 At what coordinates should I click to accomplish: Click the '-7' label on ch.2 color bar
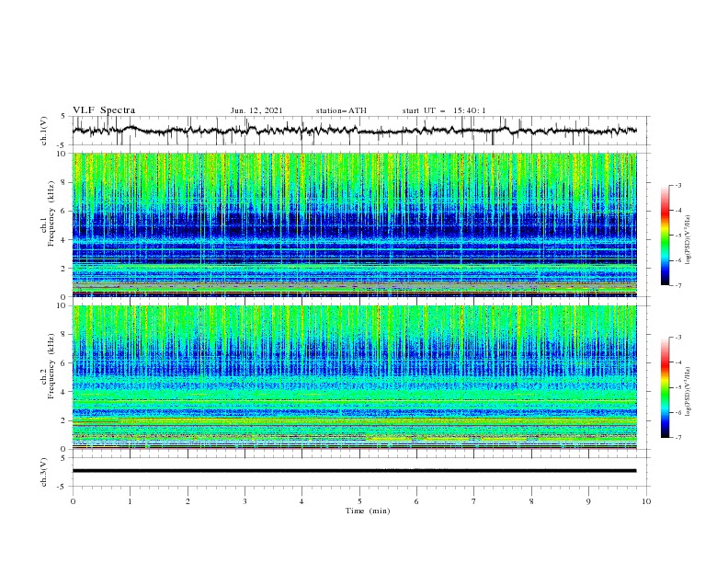pos(678,438)
